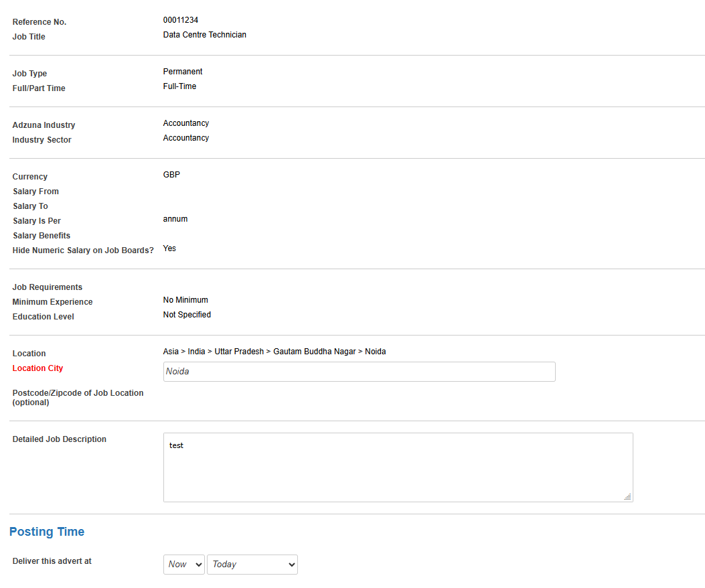Click the red 'Location City' label
The width and height of the screenshot is (705, 588).
pyautogui.click(x=37, y=368)
